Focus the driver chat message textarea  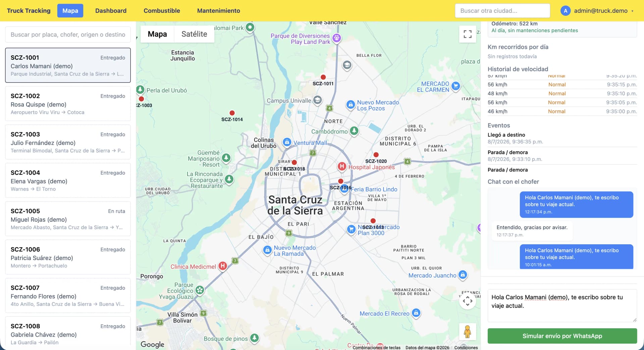562,306
